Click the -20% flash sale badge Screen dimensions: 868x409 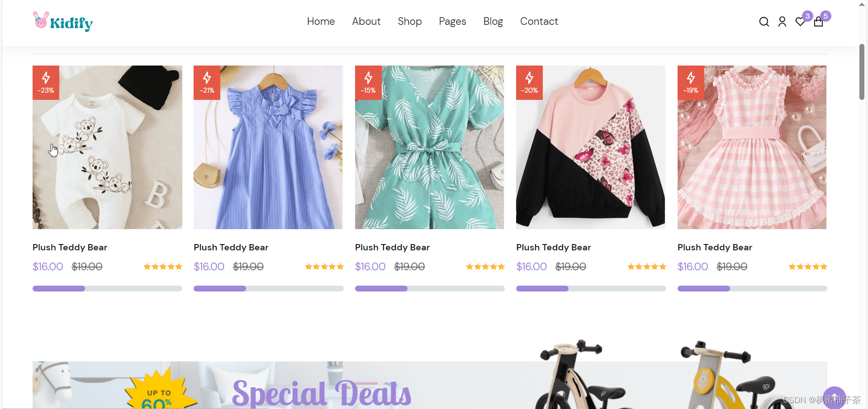pyautogui.click(x=529, y=83)
